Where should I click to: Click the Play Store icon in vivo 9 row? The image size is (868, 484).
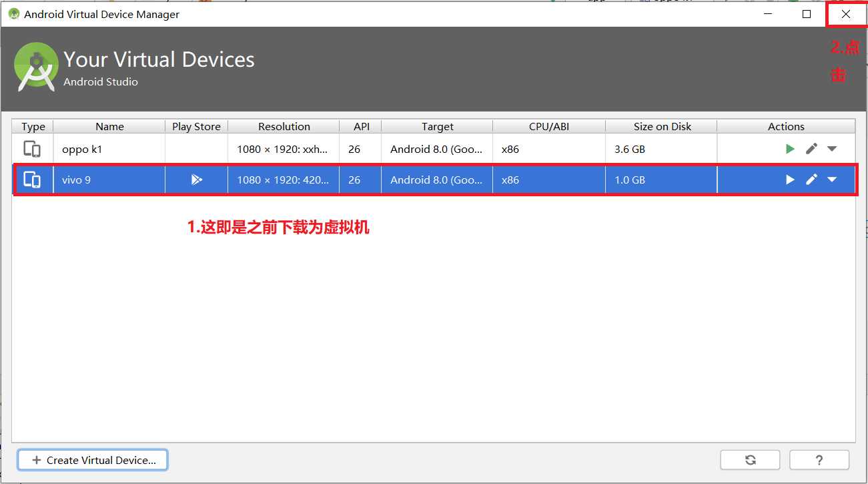pos(196,180)
